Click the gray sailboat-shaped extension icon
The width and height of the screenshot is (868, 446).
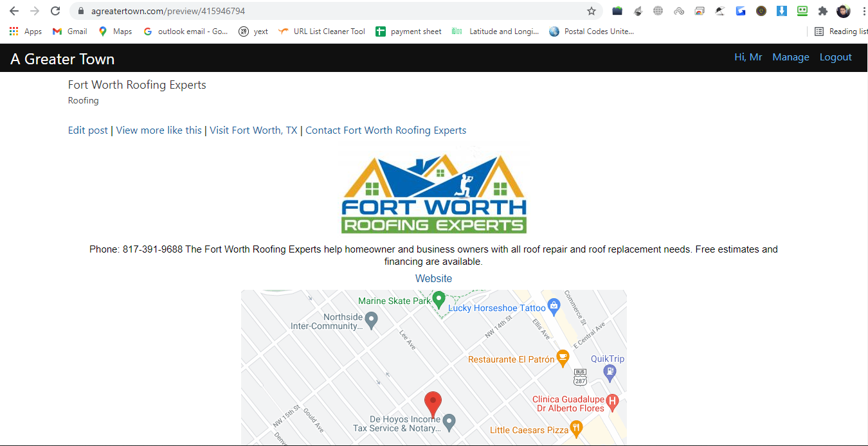pyautogui.click(x=638, y=11)
